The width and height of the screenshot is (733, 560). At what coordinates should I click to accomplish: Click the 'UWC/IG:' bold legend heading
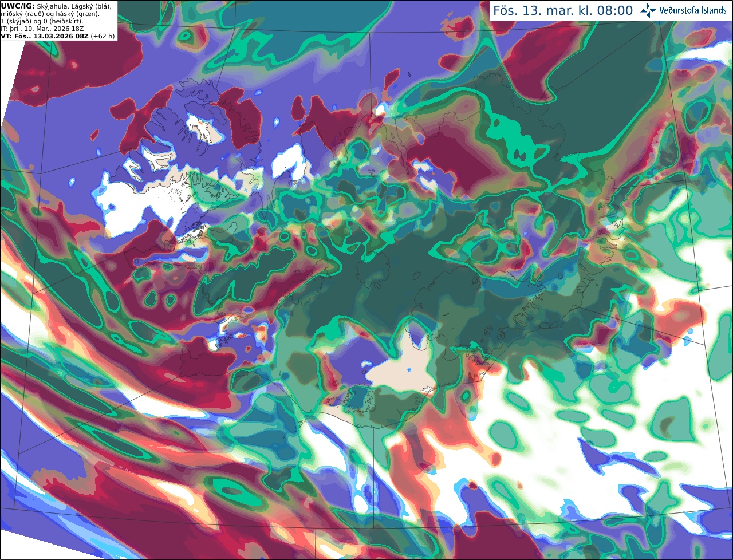[x=18, y=6]
